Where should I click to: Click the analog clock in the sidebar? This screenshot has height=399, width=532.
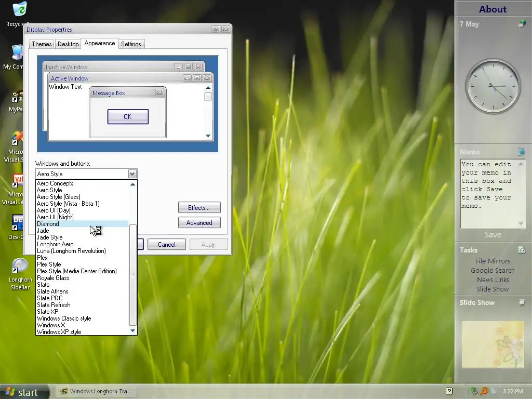(x=493, y=86)
